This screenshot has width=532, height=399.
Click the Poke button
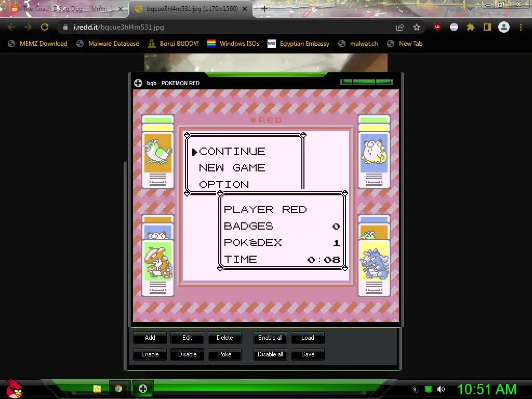pyautogui.click(x=224, y=354)
